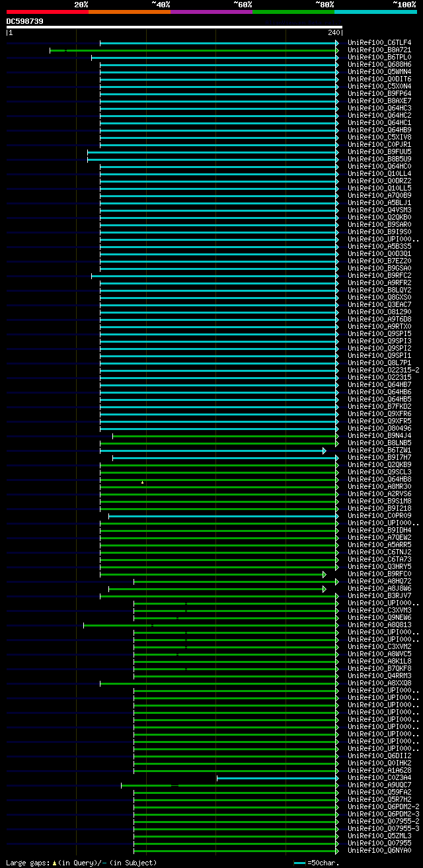Image resolution: width=423 pixels, height=868 pixels.
Task: Open hit UniRef100_Q0DIT6
Action: coord(379,79)
